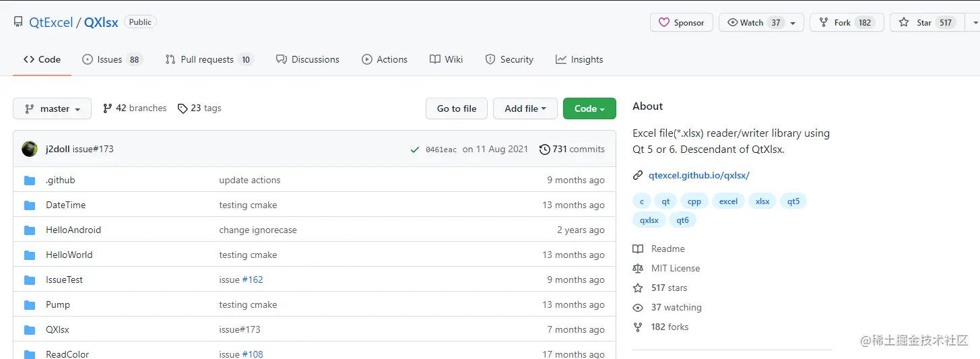Open the Add file dropdown
Image resolution: width=980 pixels, height=359 pixels.
[525, 108]
